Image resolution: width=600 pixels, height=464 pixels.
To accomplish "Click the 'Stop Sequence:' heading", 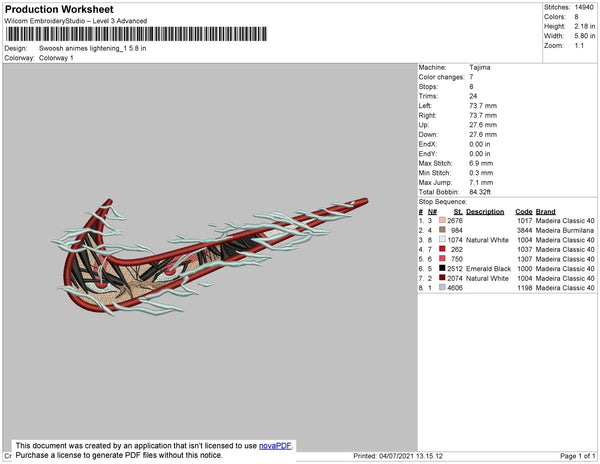I will 443,202.
